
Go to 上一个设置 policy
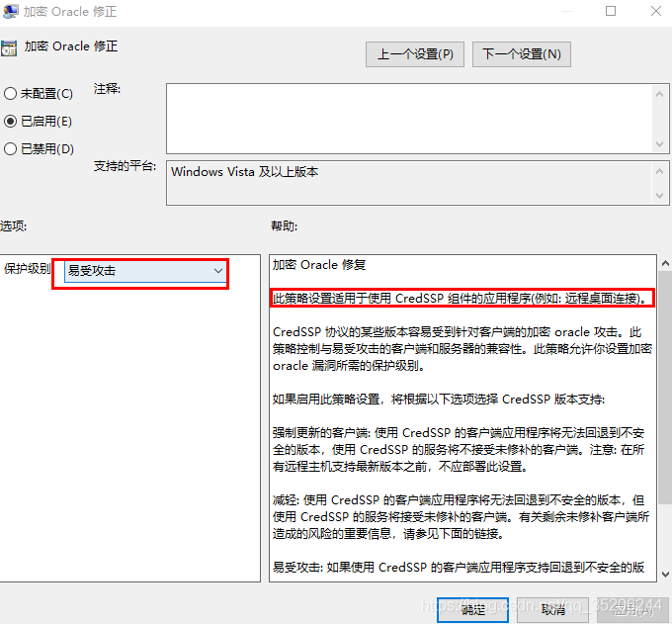point(415,54)
